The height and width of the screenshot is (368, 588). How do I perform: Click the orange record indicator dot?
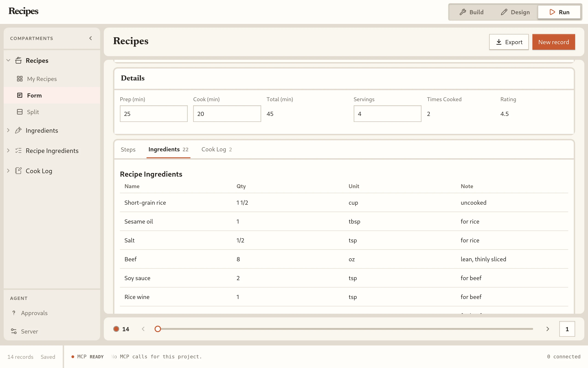coord(116,329)
